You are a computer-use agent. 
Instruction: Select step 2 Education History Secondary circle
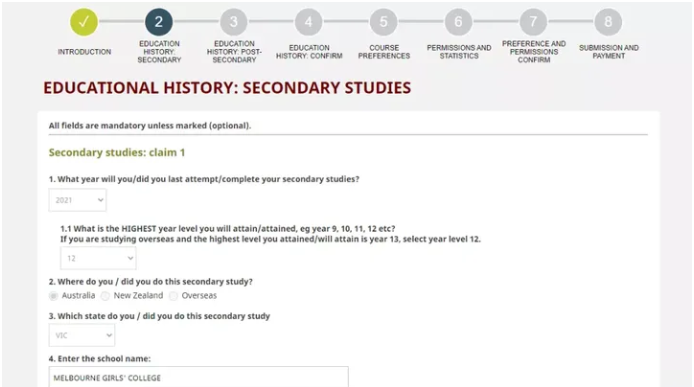point(158,22)
